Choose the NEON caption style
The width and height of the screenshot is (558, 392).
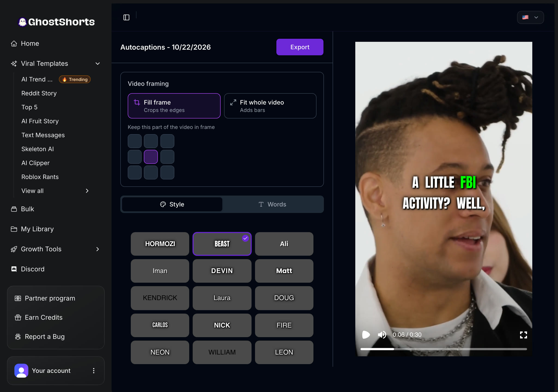click(160, 352)
